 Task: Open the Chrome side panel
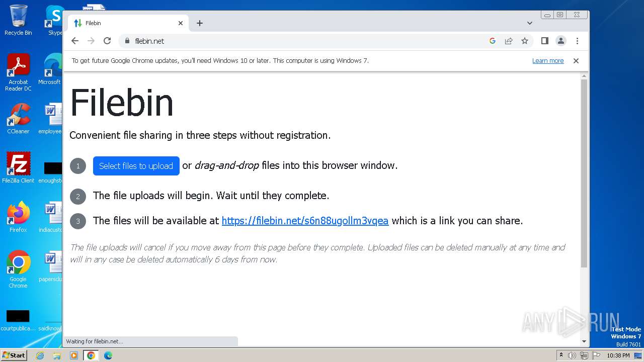[544, 41]
